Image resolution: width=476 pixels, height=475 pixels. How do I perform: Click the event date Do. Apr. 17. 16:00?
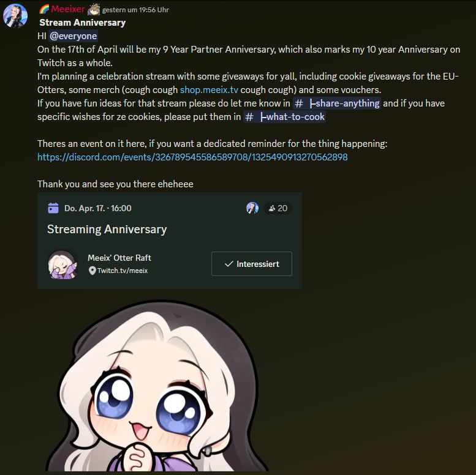click(98, 208)
